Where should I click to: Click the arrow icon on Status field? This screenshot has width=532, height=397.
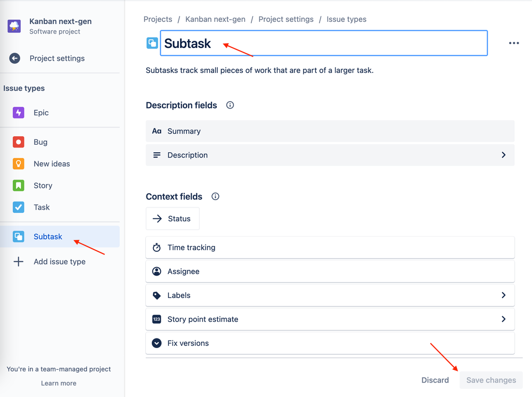pyautogui.click(x=157, y=219)
